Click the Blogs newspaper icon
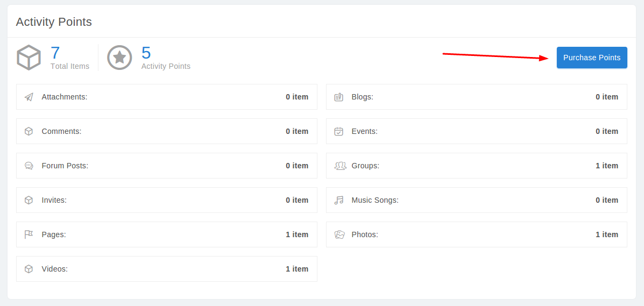Image resolution: width=644 pixels, height=306 pixels. [339, 97]
